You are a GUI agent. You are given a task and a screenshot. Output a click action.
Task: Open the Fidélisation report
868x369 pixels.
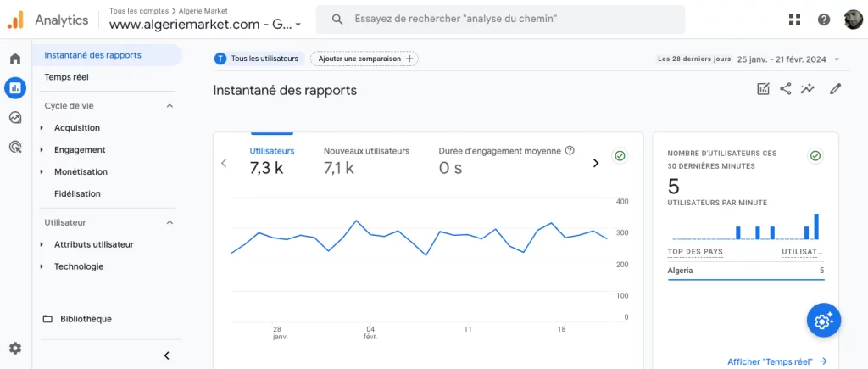[77, 194]
